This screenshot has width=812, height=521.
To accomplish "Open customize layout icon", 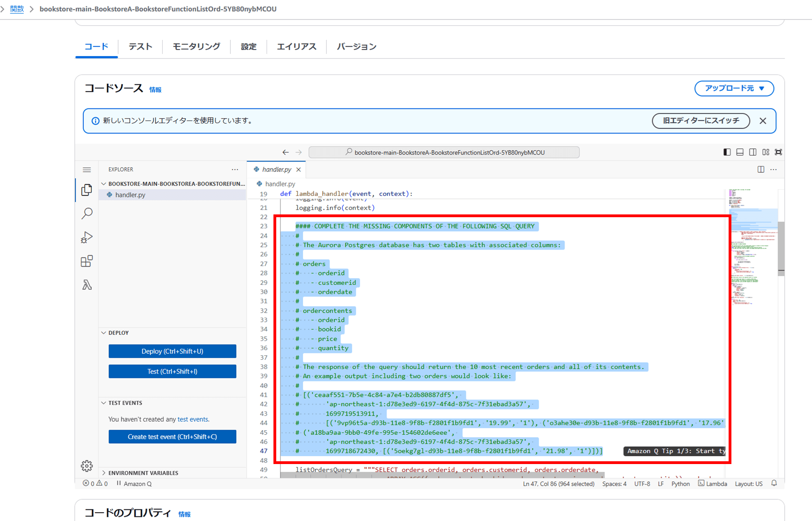I will (766, 152).
